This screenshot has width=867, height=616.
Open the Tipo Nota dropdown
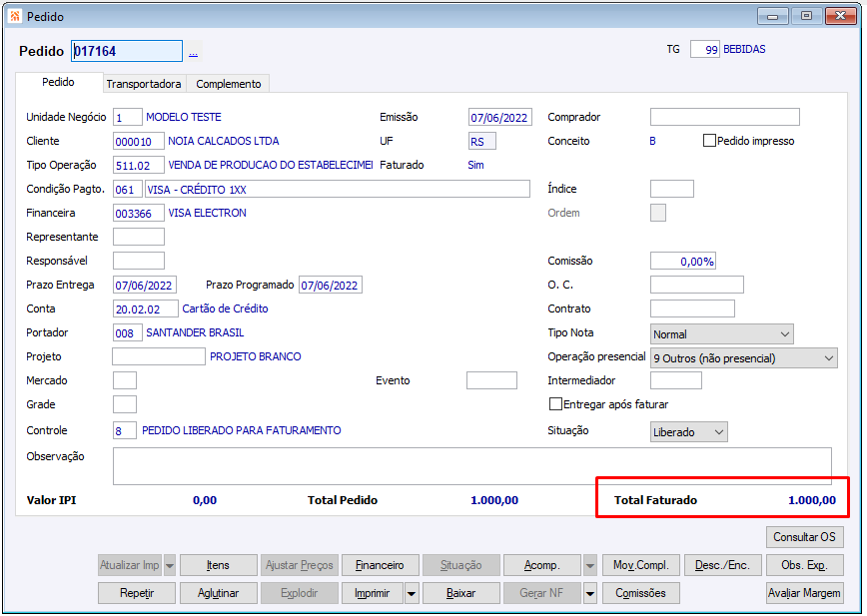[x=722, y=334]
